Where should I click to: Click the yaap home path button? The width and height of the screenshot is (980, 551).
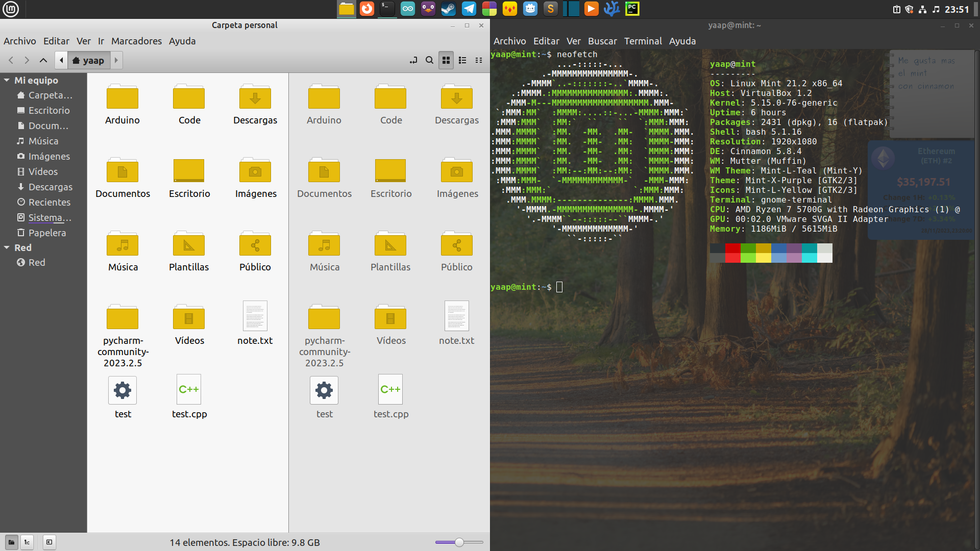point(89,60)
